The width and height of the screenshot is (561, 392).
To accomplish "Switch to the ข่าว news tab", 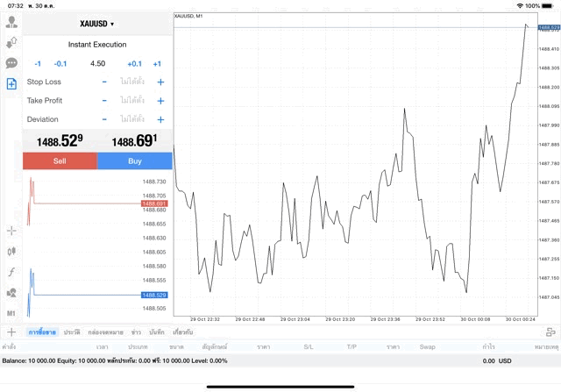I will pos(136,332).
